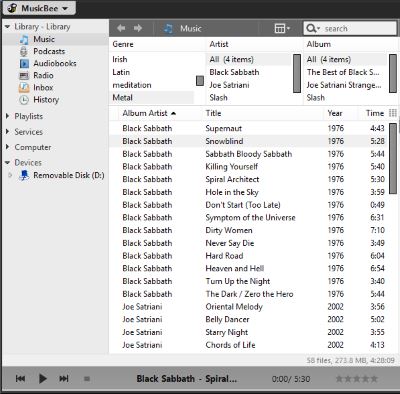Open the search options magnifier dropdown

pyautogui.click(x=313, y=28)
